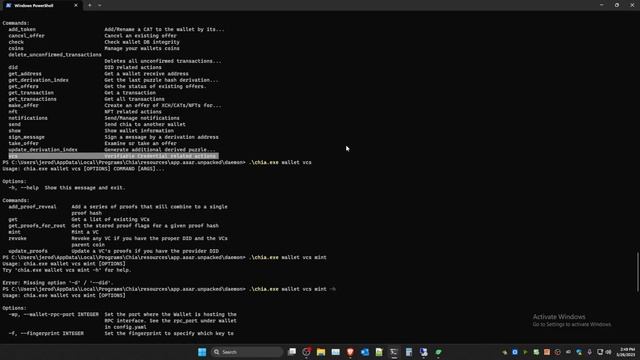640x360 pixels.
Task: Click the 'delete_unconfirmed_transactions' command text
Action: [55, 55]
